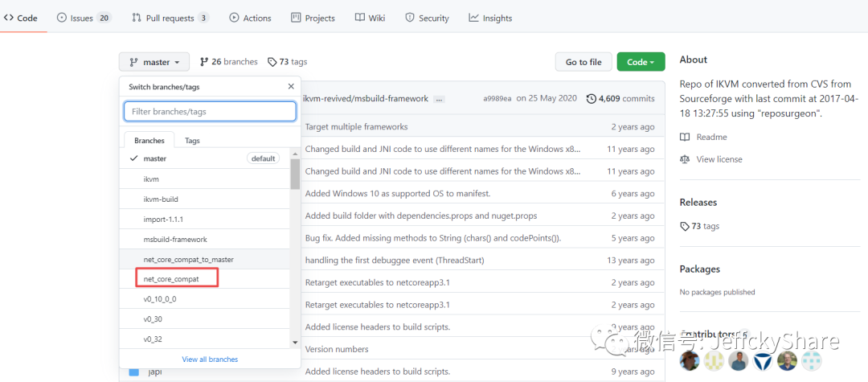This screenshot has width=868, height=382.
Task: Close the Switch branches/tags popup
Action: coord(291,86)
